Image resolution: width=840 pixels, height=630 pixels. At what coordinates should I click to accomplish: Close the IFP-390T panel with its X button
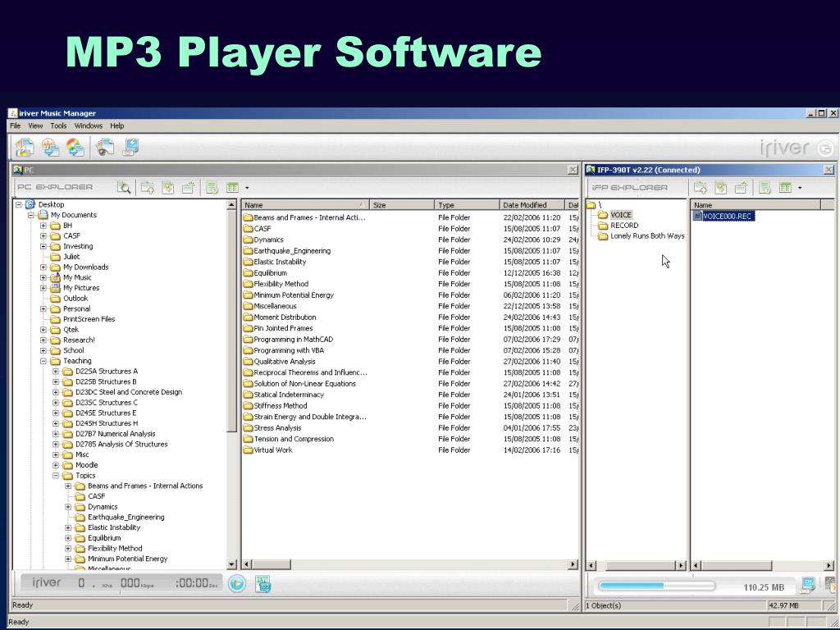[829, 170]
